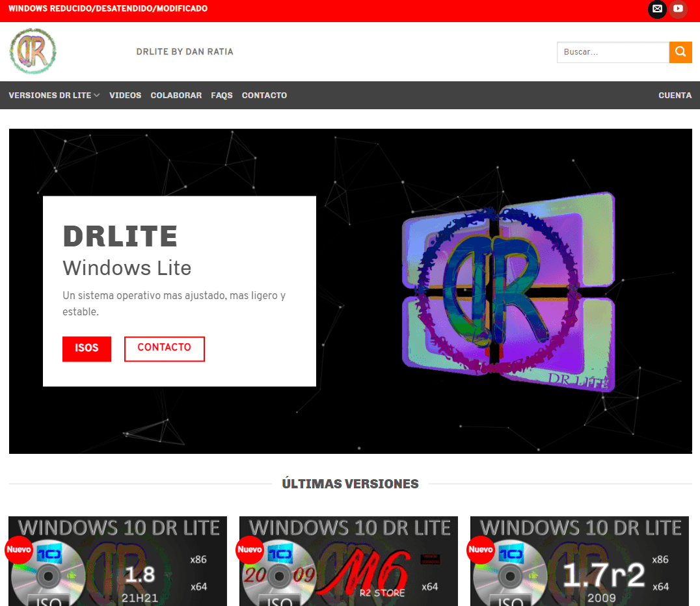700x606 pixels.
Task: Click the orange search magnifier button
Action: pos(680,52)
